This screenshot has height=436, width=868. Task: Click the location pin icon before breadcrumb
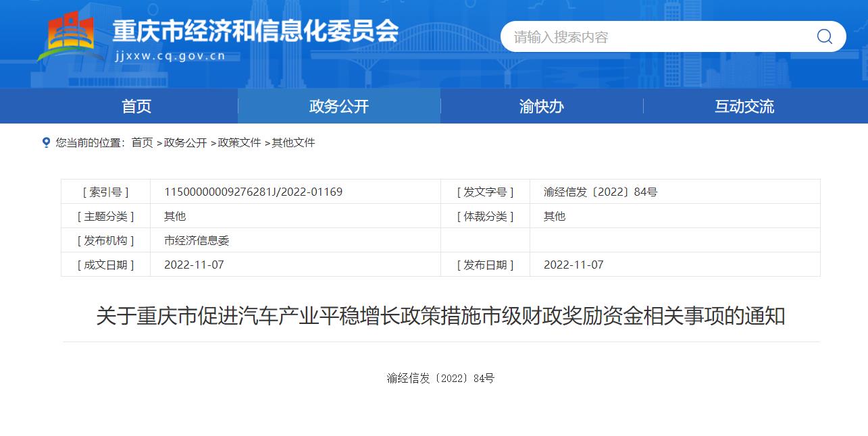tap(45, 142)
